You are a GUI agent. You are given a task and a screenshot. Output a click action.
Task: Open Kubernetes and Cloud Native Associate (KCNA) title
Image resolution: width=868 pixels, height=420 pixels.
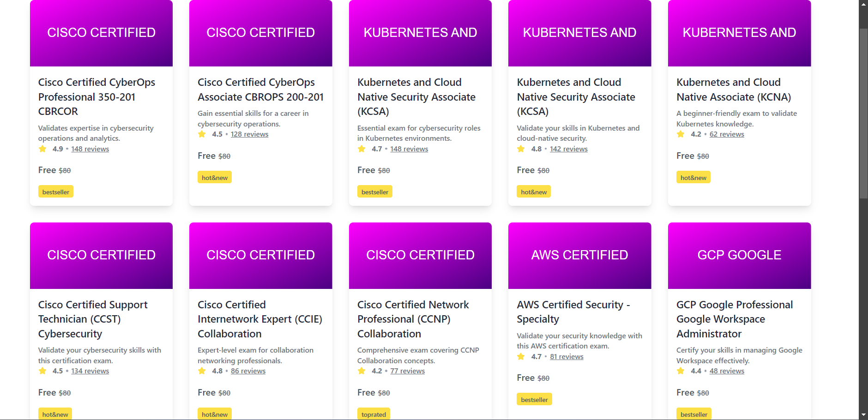(734, 90)
